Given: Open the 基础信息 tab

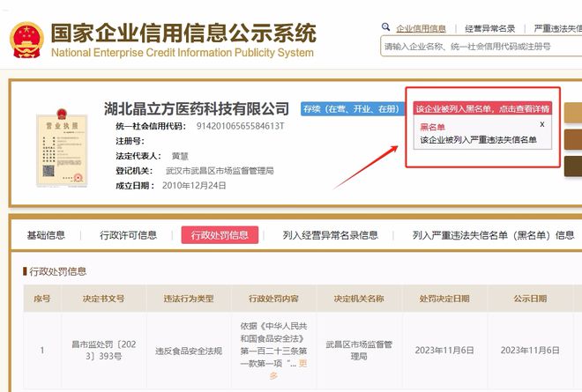Looking at the screenshot, I should coord(46,235).
